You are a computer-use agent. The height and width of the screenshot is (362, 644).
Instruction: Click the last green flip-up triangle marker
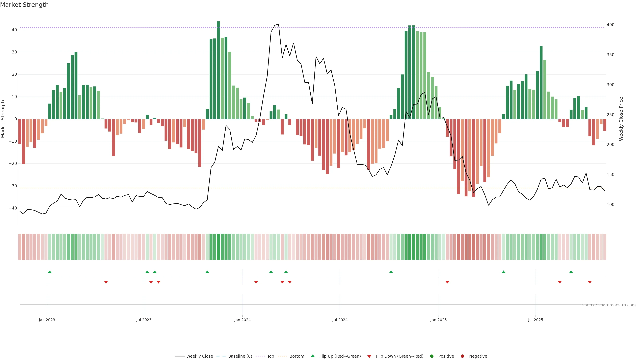pyautogui.click(x=571, y=272)
